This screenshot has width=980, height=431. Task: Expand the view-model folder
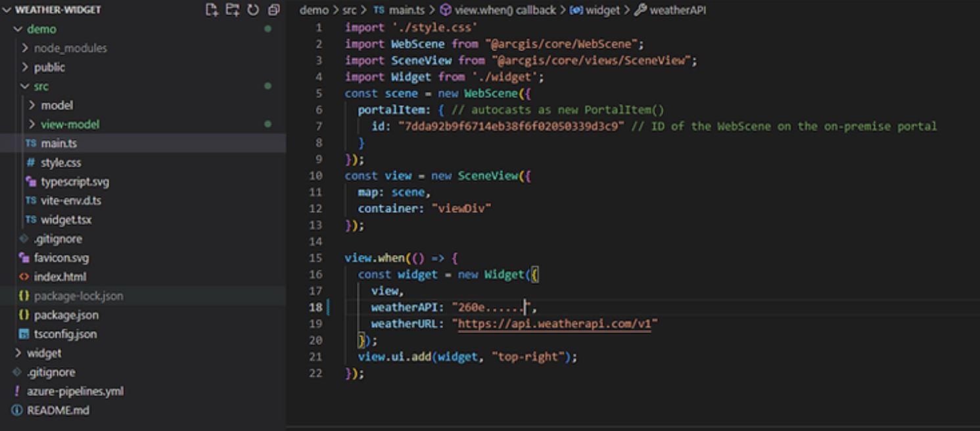pos(70,124)
